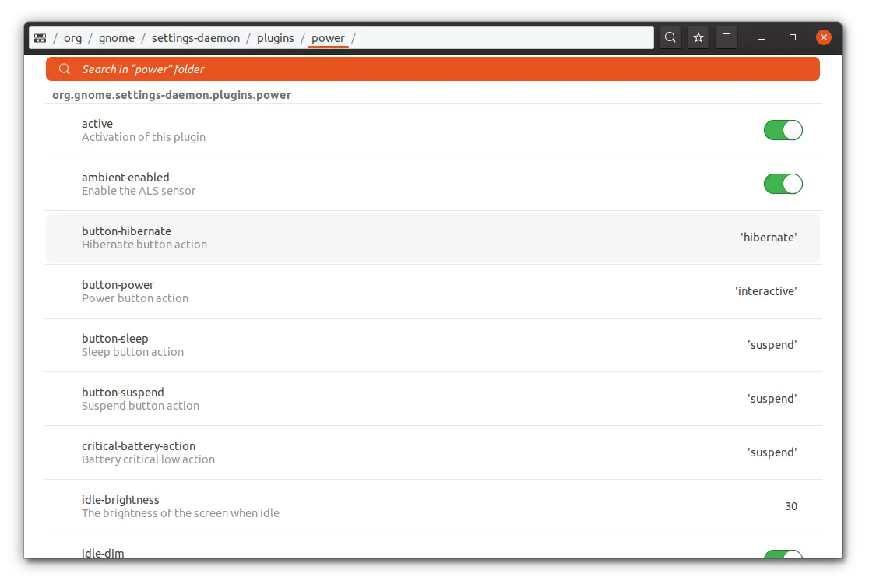Click the 'suspend' value of critical-battery-action
This screenshot has width=869, height=588.
coord(772,452)
